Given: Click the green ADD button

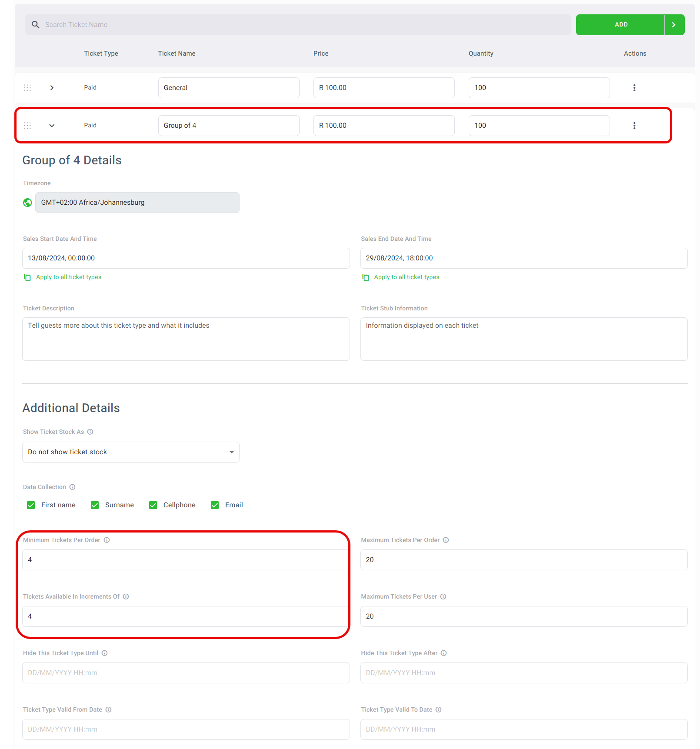Looking at the screenshot, I should (620, 25).
